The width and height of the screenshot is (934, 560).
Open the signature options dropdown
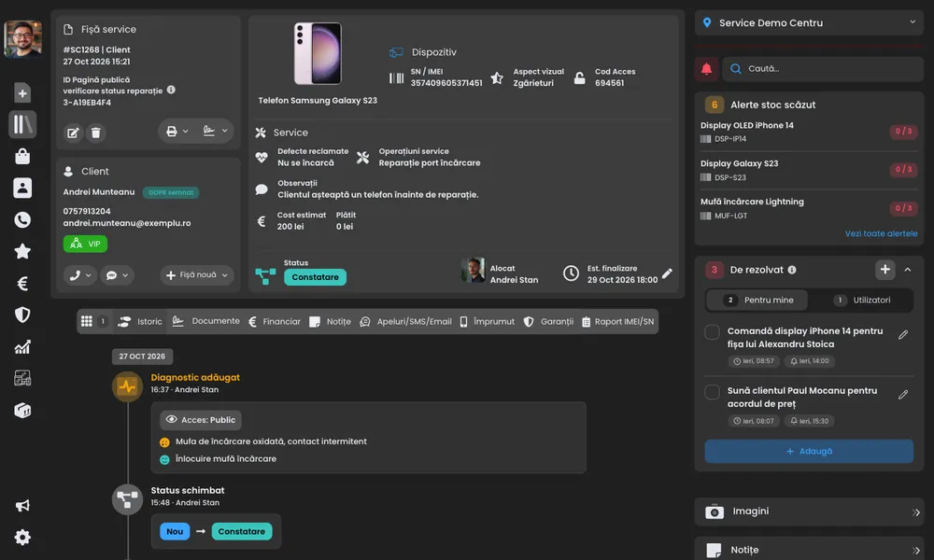[x=215, y=131]
